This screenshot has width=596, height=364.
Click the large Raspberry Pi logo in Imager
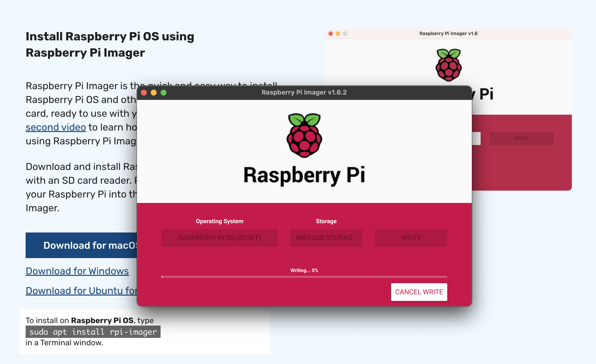(304, 135)
